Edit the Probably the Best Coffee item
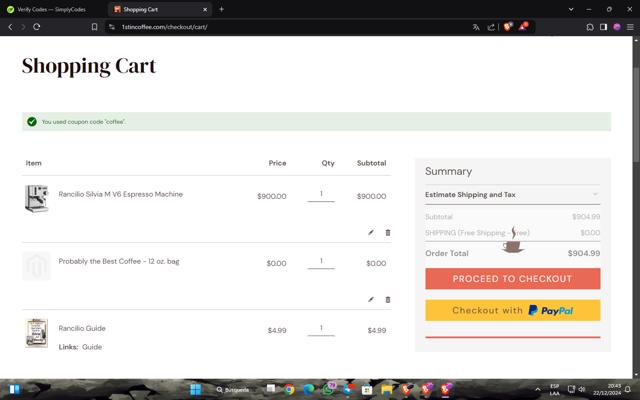This screenshot has width=640, height=400. 371,299
